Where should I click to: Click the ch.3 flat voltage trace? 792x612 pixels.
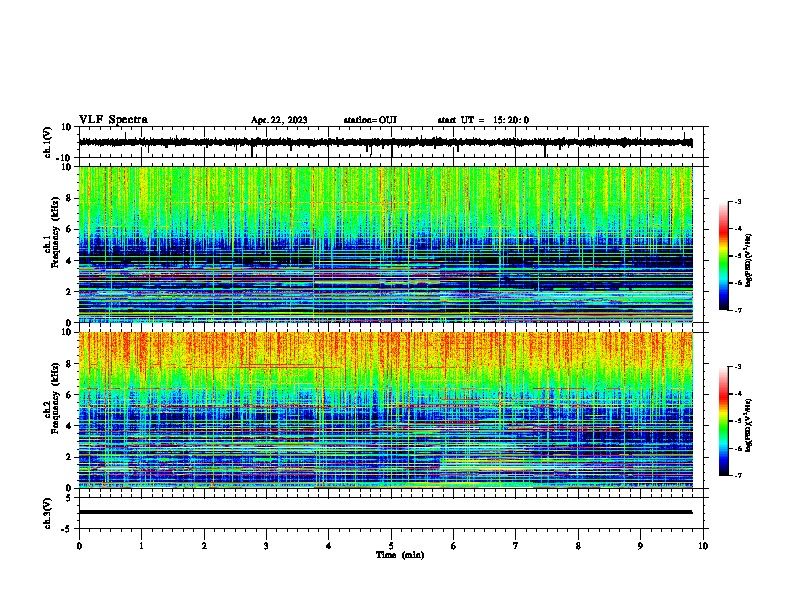click(x=385, y=512)
